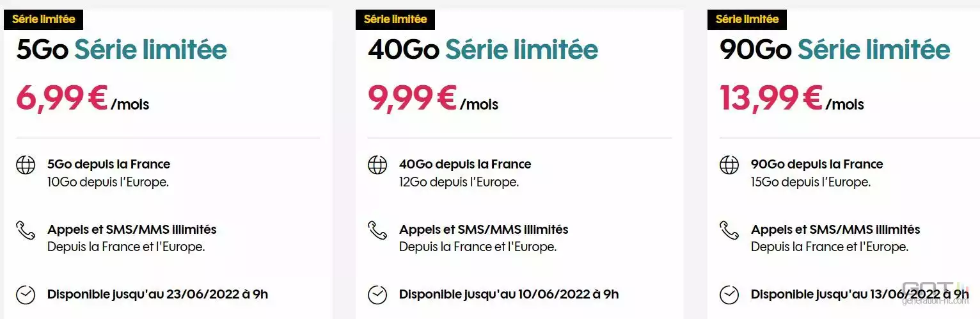The width and height of the screenshot is (980, 319).
Task: Click the globe icon in 90Go plan
Action: point(729,165)
